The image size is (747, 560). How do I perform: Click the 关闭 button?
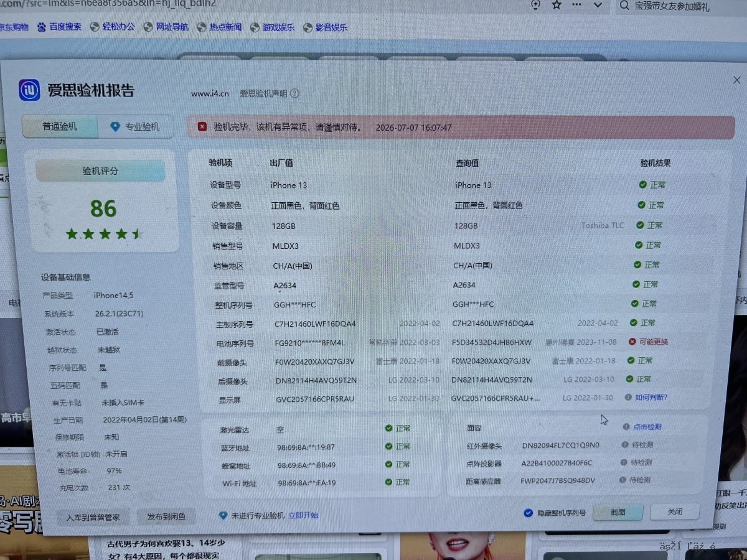pos(675,512)
